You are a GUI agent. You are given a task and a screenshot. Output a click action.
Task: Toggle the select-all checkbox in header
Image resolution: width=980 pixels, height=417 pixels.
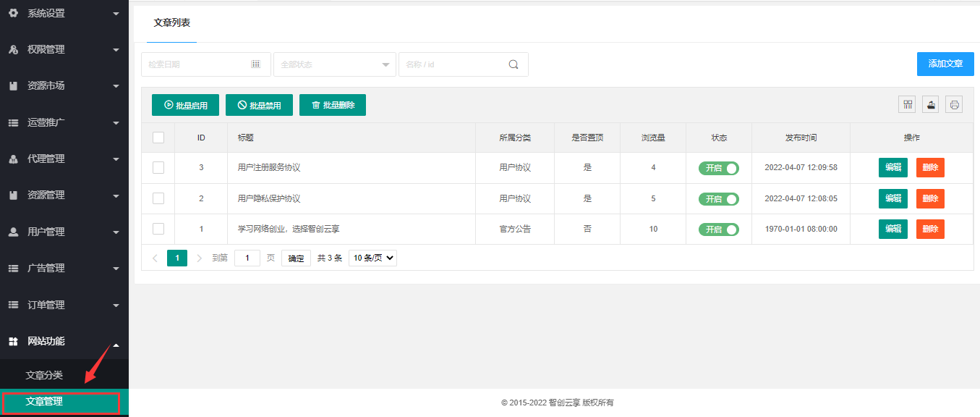tap(158, 138)
